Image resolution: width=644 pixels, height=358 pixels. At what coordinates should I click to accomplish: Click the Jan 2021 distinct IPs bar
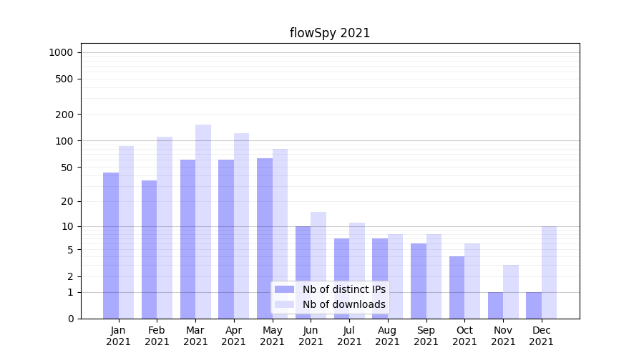111,246
